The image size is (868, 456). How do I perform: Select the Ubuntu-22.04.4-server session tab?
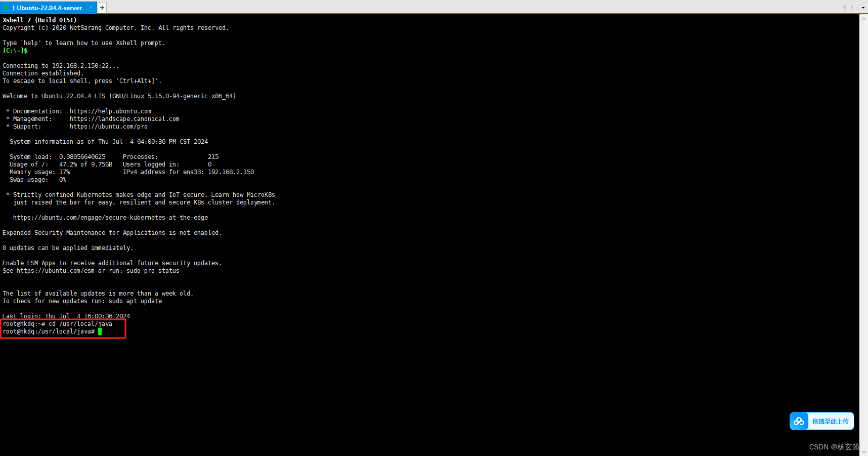pos(46,8)
